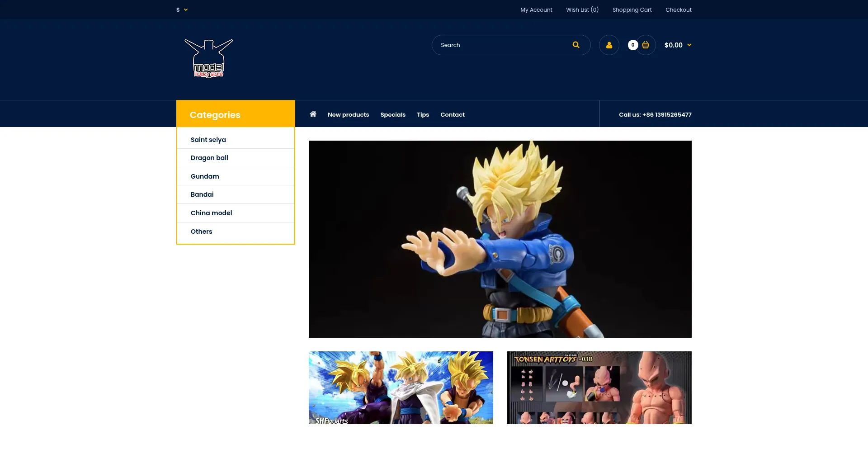Go to Checkout in top bar

pyautogui.click(x=678, y=10)
